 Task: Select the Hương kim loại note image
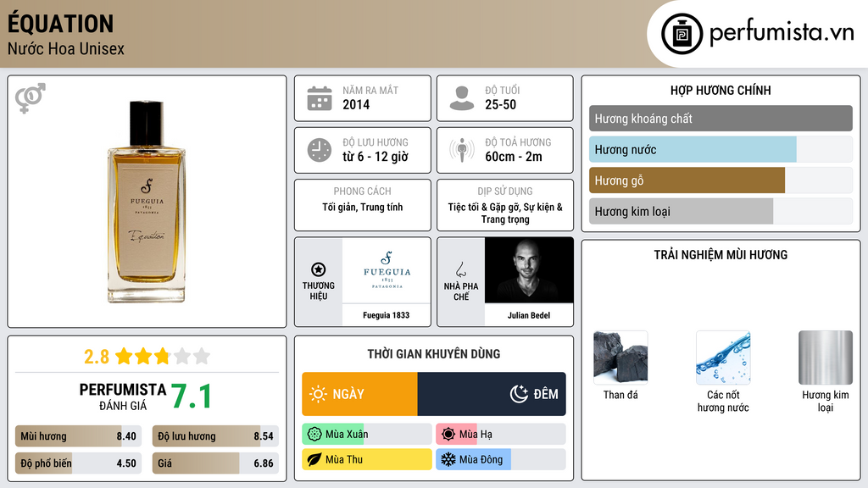pos(826,358)
